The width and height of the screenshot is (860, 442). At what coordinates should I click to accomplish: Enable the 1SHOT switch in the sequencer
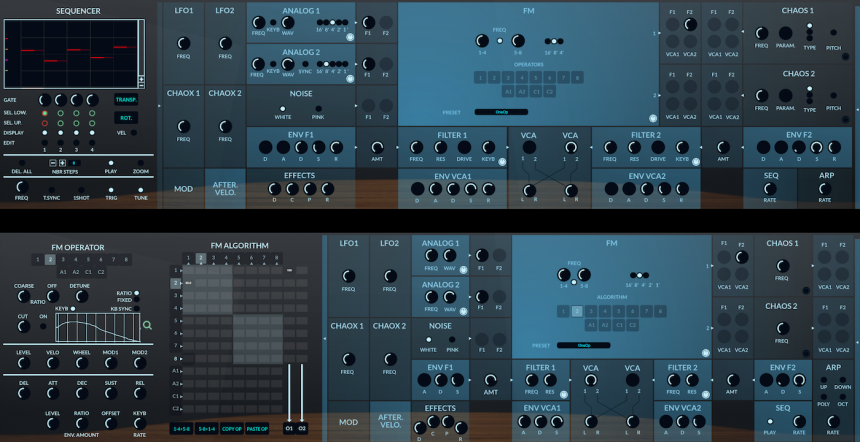coord(81,190)
